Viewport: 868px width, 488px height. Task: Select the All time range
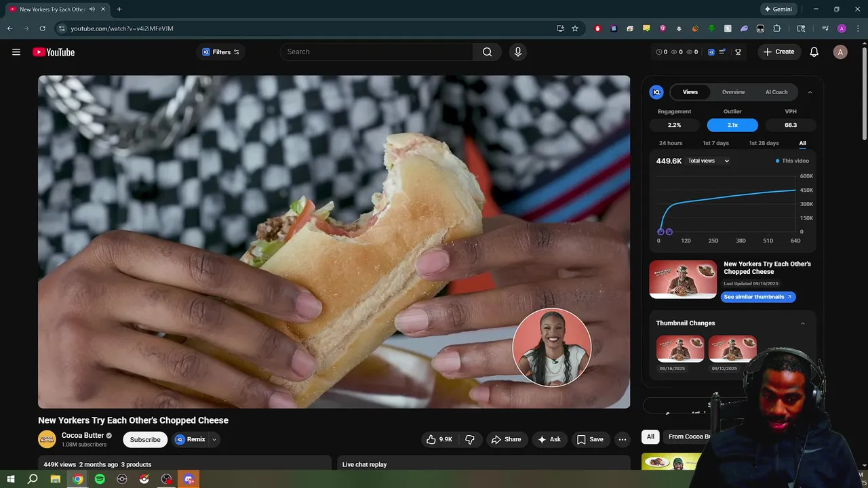pyautogui.click(x=802, y=143)
